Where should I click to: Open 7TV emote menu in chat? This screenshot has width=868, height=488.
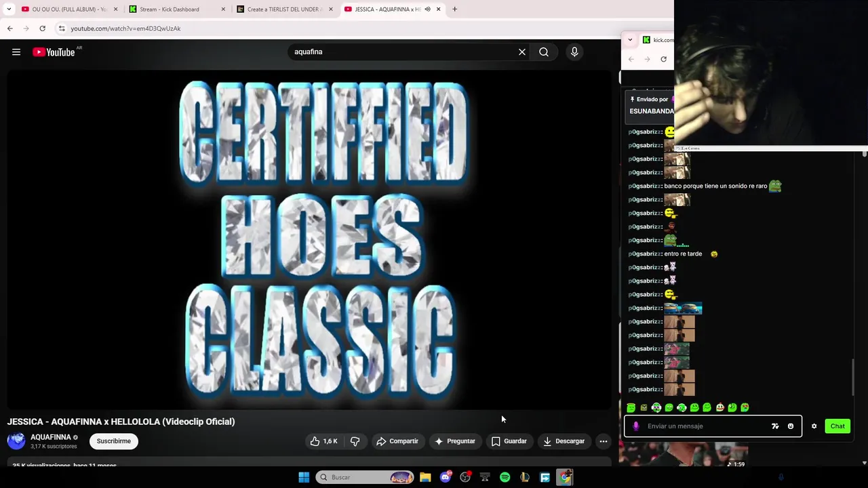775,426
